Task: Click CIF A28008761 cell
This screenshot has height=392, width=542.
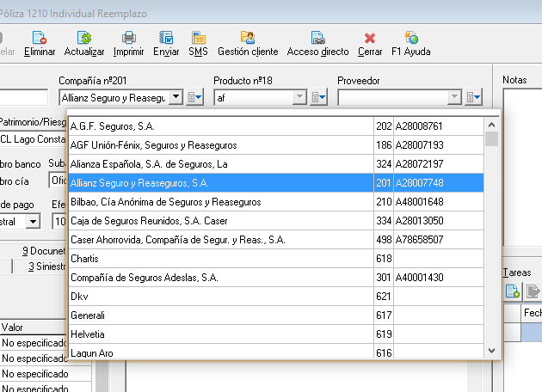Action: [x=439, y=126]
